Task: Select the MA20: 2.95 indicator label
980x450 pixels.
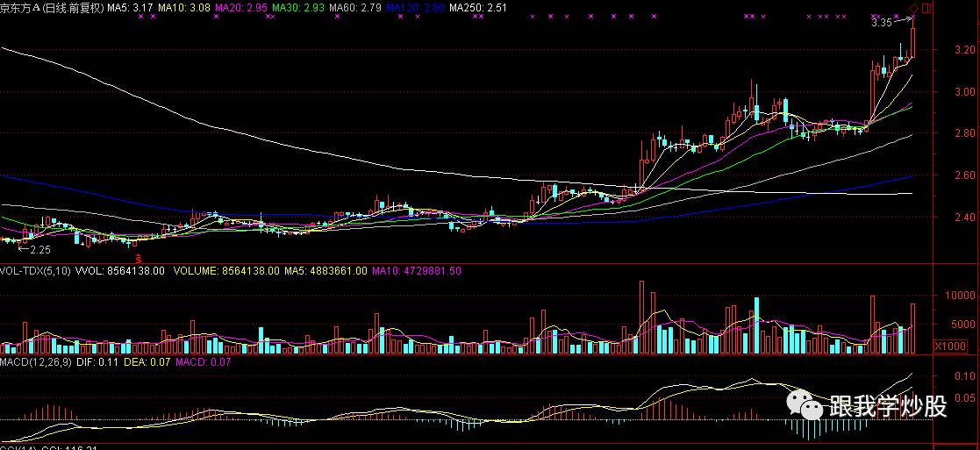Action: click(240, 8)
